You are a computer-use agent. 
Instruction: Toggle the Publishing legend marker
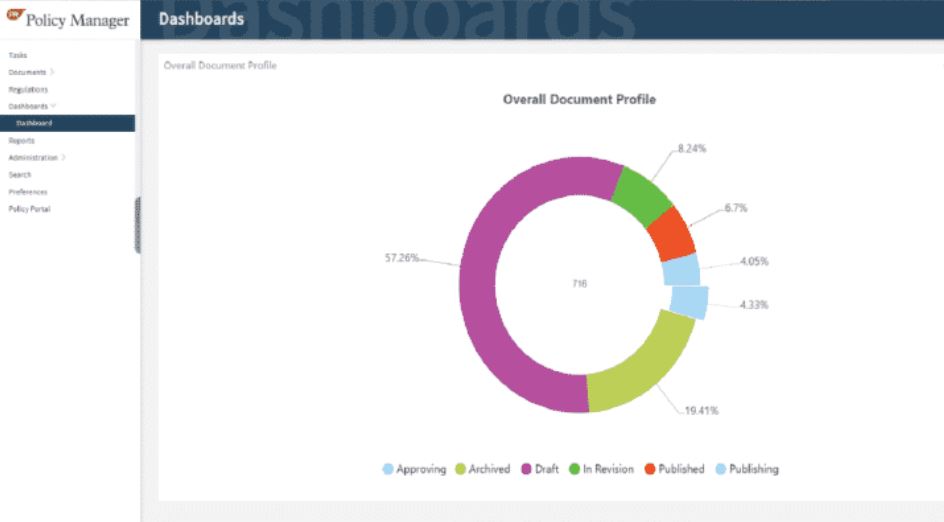point(721,469)
